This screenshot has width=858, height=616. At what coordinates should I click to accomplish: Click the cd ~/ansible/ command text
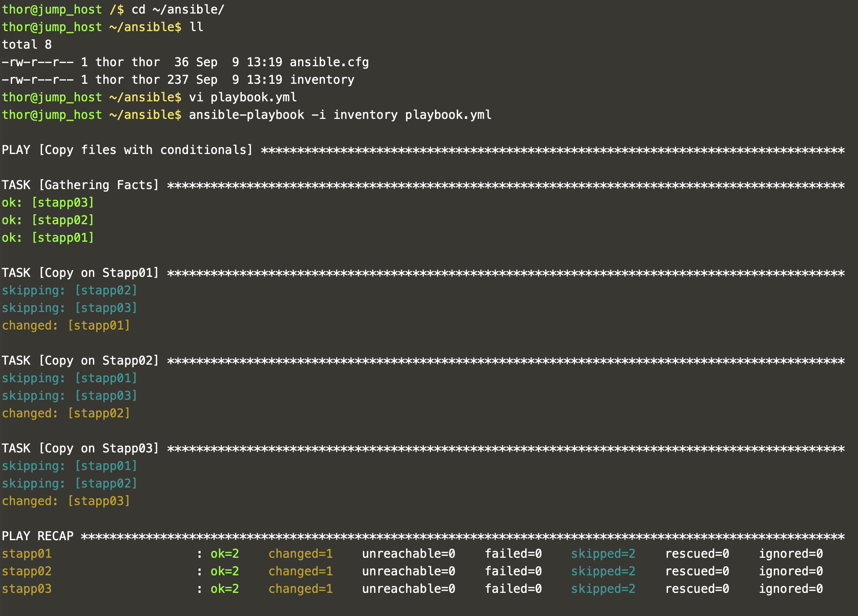click(x=178, y=10)
